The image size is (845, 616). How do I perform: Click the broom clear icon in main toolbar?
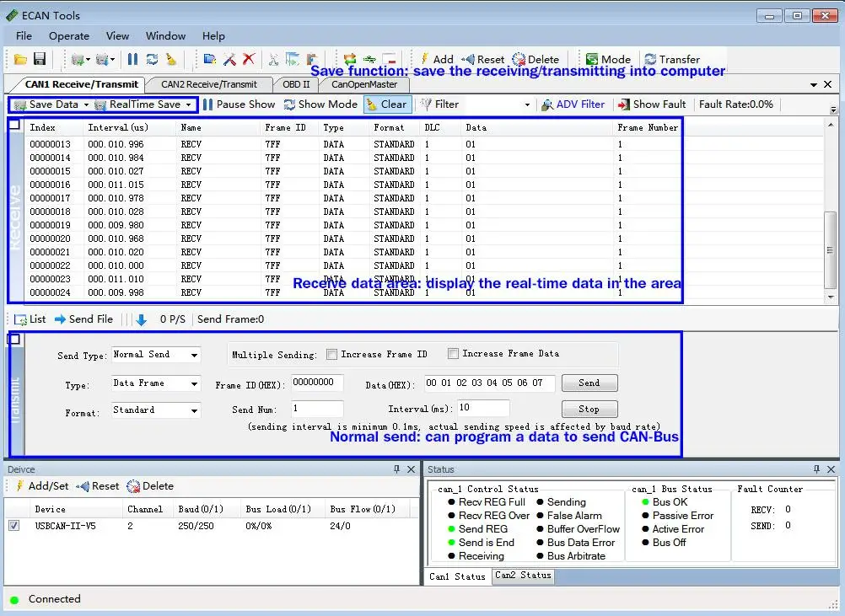pos(171,59)
